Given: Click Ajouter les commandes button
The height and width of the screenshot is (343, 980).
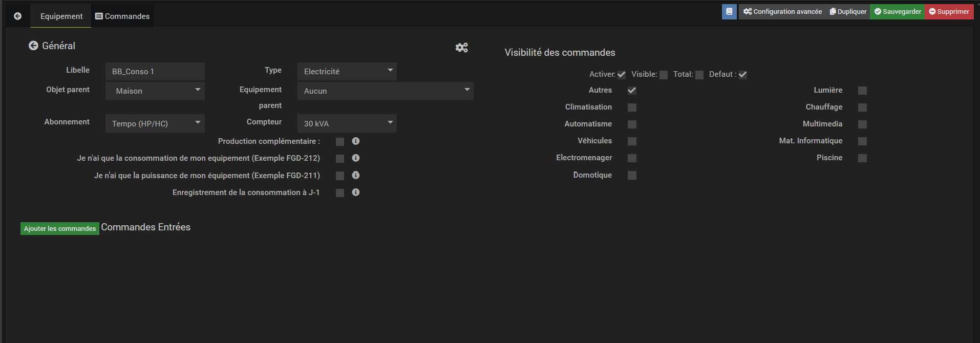Looking at the screenshot, I should (x=60, y=228).
